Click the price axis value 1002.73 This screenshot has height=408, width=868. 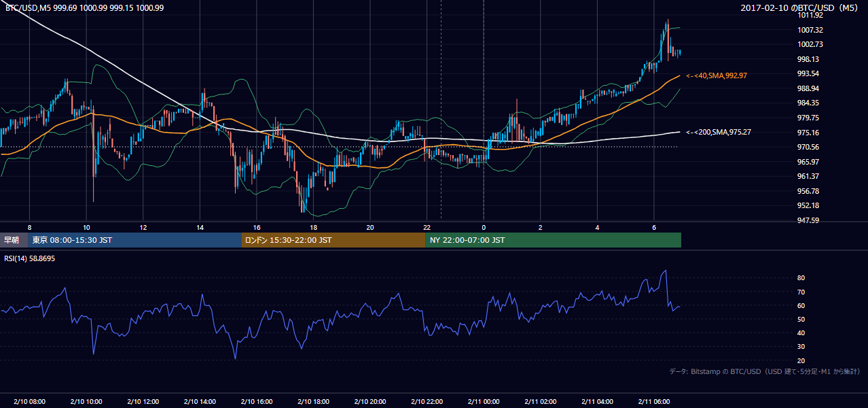coord(810,44)
